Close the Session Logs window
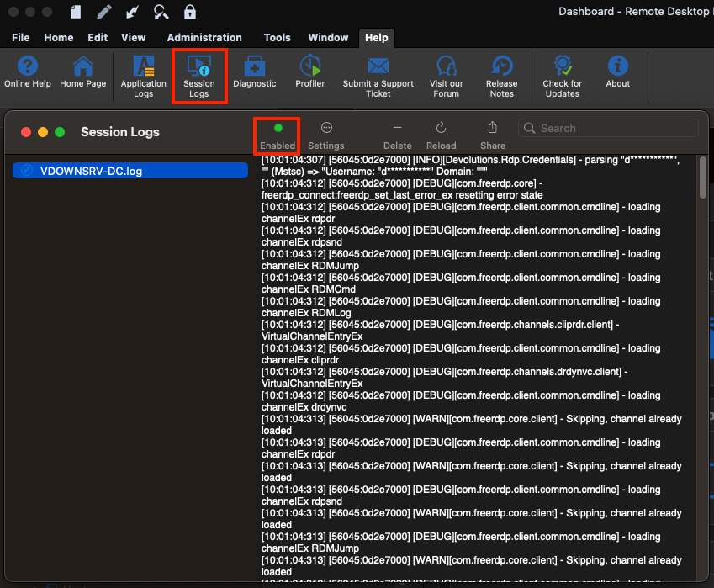 [26, 132]
